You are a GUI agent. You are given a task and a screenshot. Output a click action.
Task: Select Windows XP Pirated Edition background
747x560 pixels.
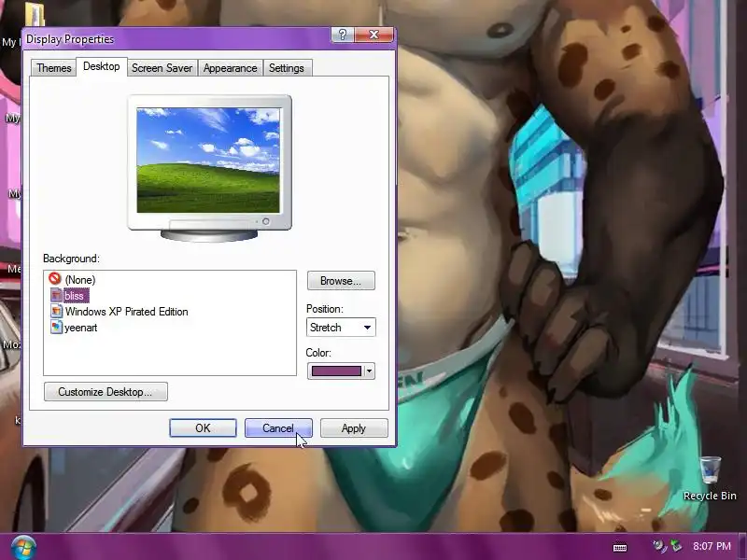120,312
